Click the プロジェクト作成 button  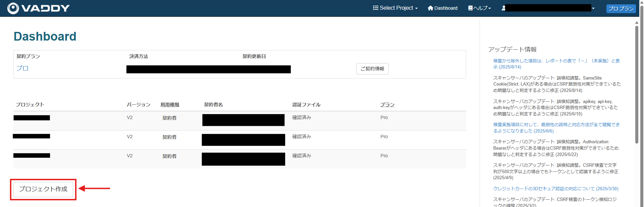tap(43, 189)
